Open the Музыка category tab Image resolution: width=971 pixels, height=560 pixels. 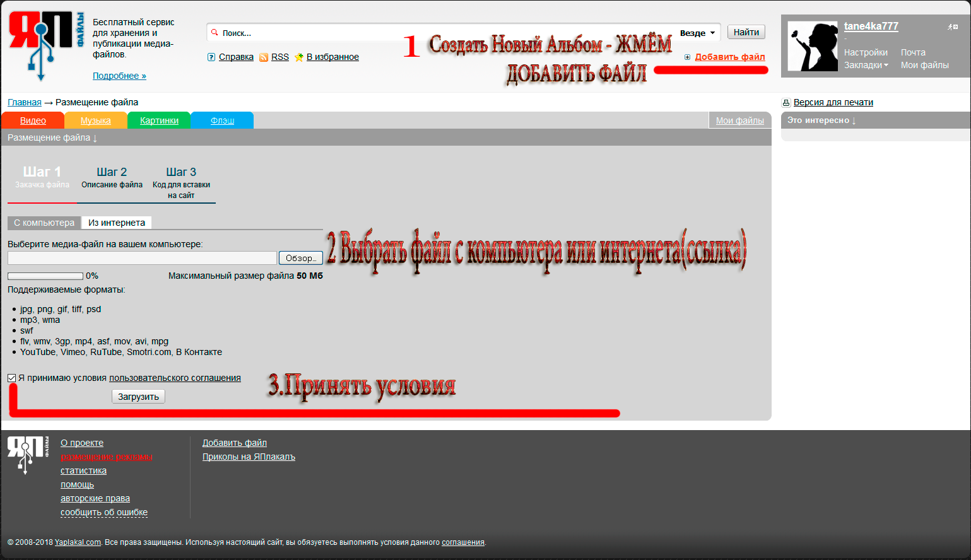96,120
